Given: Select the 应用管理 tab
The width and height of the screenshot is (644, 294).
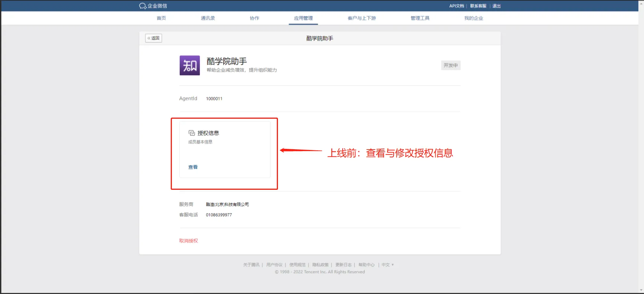Looking at the screenshot, I should [x=303, y=18].
